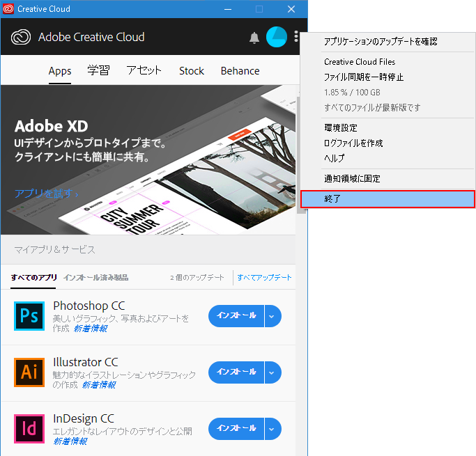Expand Photoshop CC install options arrow
Image resolution: width=476 pixels, height=456 pixels.
pyautogui.click(x=272, y=316)
